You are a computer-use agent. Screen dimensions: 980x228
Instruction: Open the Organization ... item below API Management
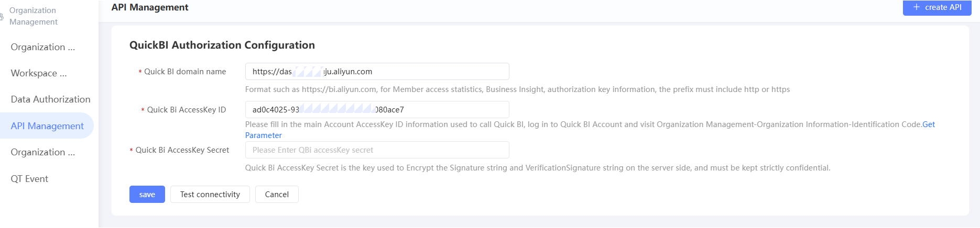(43, 152)
